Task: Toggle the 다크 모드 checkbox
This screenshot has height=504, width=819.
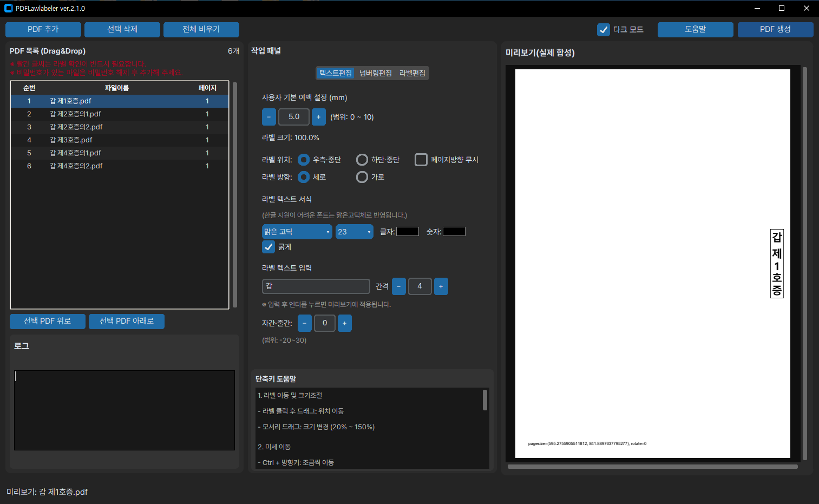Action: (x=604, y=30)
